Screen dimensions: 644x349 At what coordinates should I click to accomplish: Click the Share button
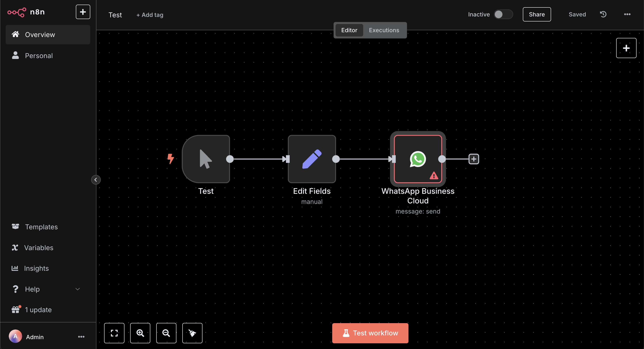[x=536, y=14]
